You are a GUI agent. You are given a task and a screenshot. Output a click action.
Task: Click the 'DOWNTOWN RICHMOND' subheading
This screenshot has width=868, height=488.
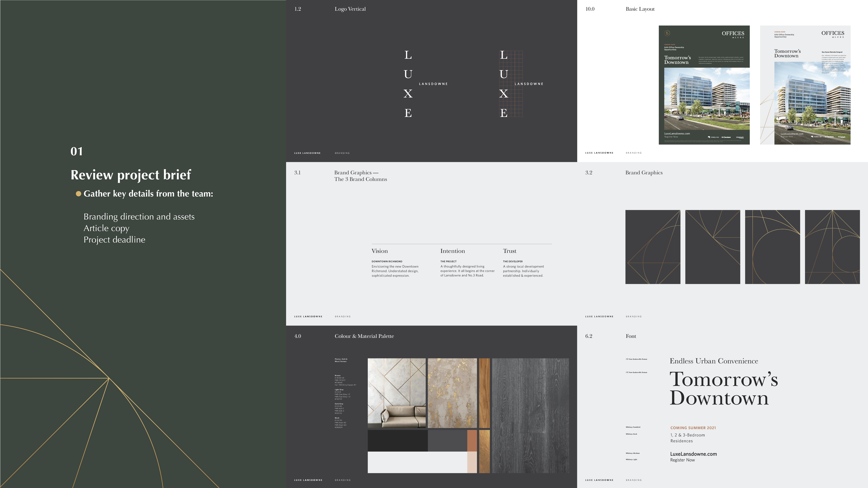pos(387,261)
